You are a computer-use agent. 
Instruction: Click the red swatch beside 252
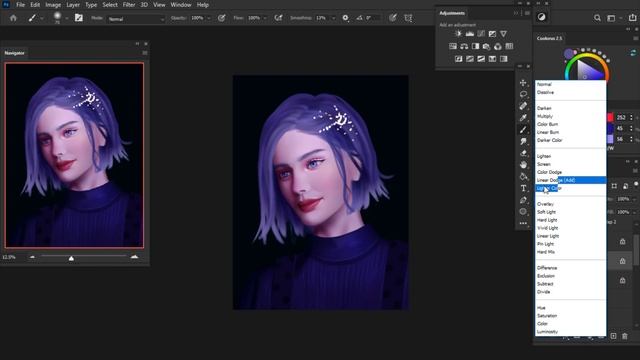tap(610, 118)
